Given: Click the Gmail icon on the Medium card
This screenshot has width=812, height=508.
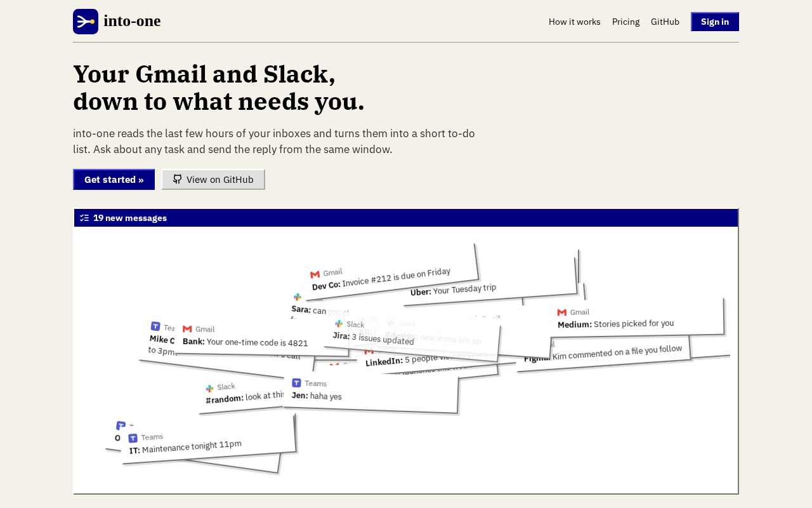Looking at the screenshot, I should (562, 312).
